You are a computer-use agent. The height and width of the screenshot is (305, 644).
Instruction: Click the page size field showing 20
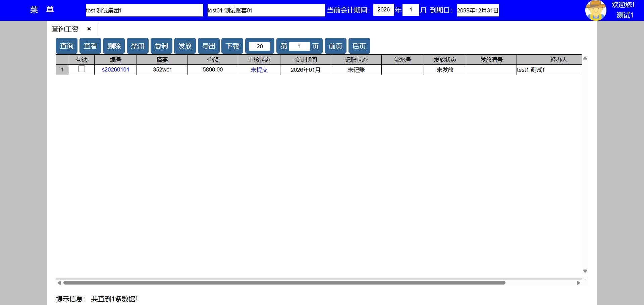[x=260, y=46]
